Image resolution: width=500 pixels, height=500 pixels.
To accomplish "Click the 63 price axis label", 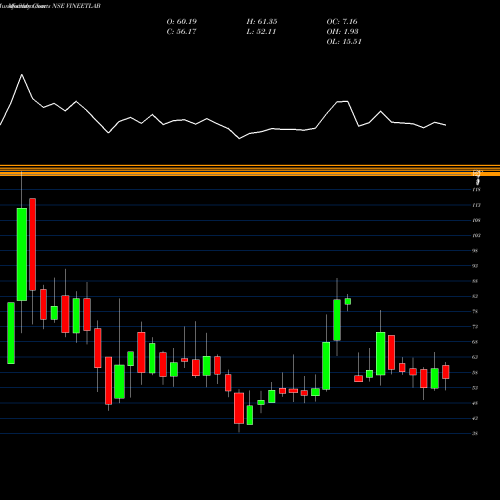I will (x=475, y=357).
